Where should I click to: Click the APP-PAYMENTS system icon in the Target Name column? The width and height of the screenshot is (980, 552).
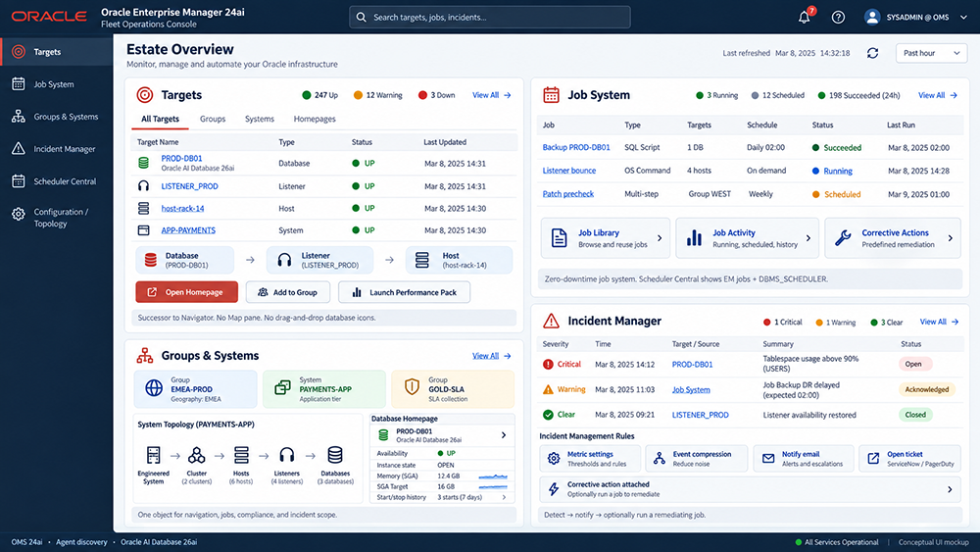pyautogui.click(x=144, y=230)
